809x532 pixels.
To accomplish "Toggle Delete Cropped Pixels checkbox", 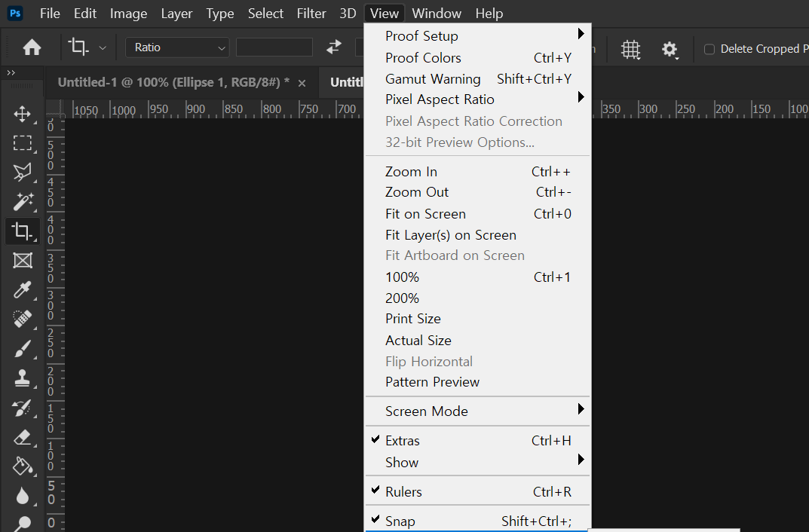I will (x=709, y=49).
